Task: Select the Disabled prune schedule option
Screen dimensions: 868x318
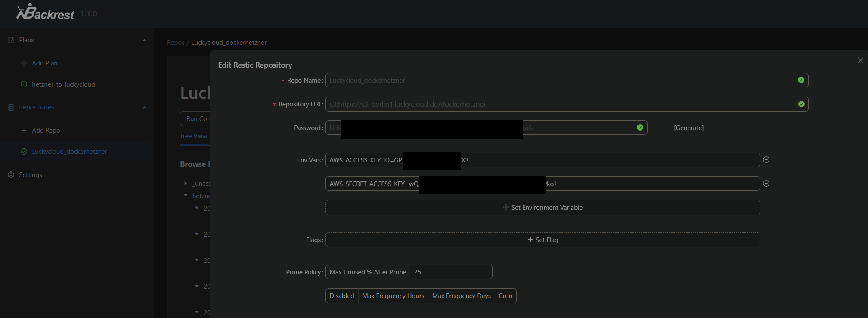Action: pos(341,296)
